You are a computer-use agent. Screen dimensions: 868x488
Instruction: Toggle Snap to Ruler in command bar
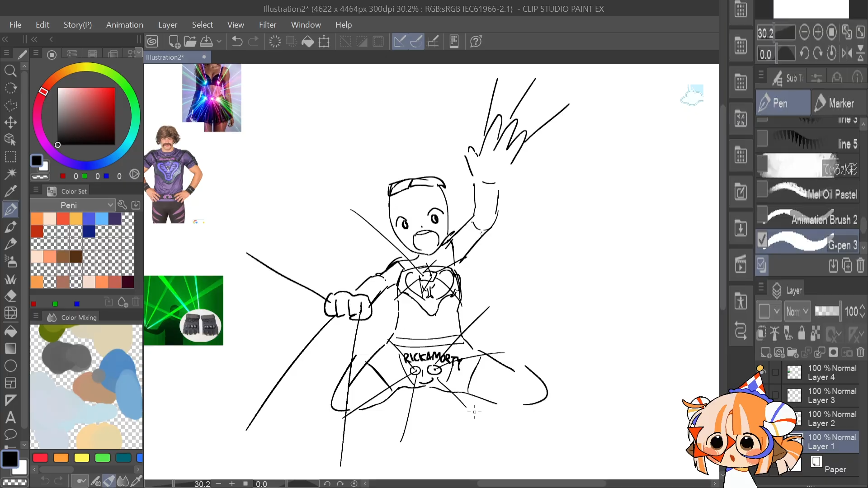click(400, 42)
